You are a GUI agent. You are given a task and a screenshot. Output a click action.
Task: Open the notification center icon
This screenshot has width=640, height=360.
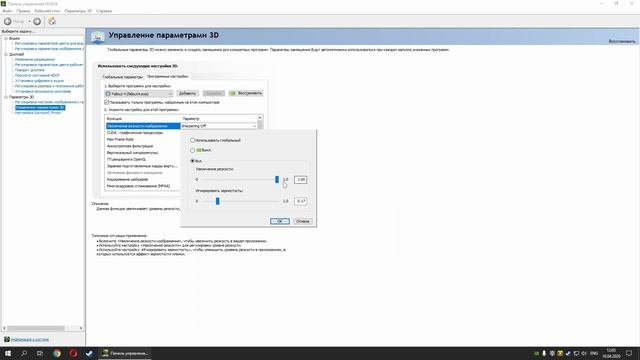click(x=629, y=353)
